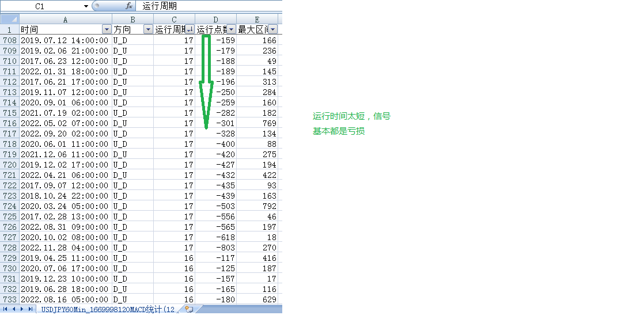Open the 最大区间 column filter dropdown
The width and height of the screenshot is (644, 319).
[x=272, y=29]
